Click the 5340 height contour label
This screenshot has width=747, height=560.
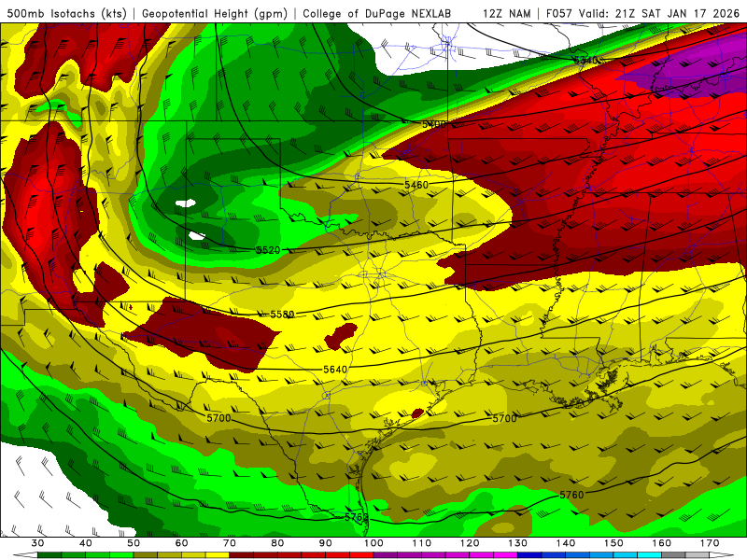click(585, 61)
